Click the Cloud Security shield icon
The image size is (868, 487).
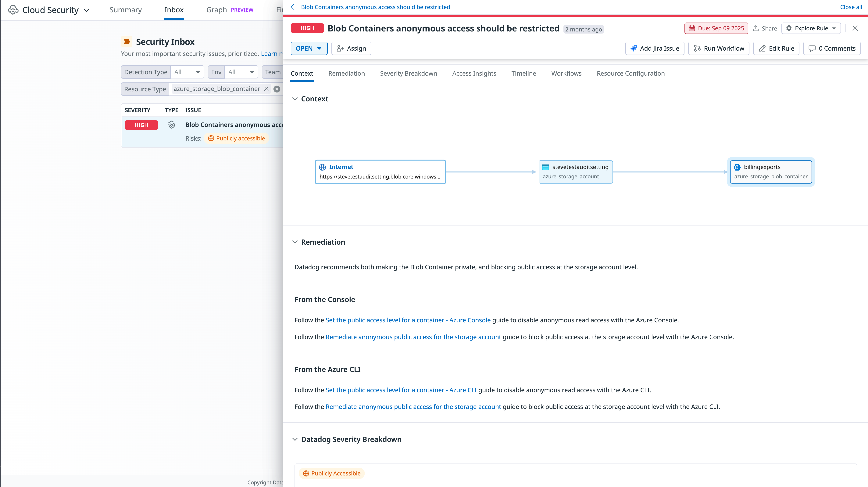13,10
